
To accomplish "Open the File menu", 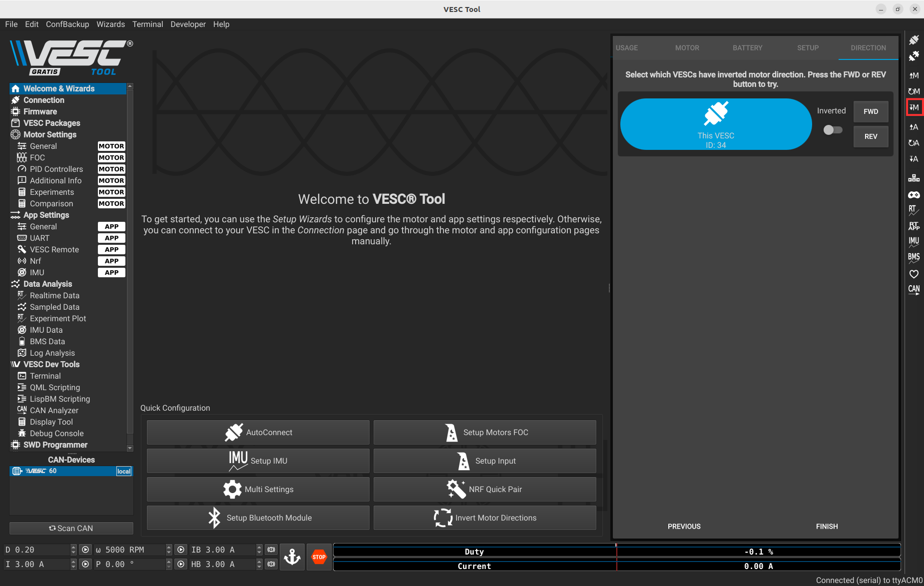I will tap(11, 24).
